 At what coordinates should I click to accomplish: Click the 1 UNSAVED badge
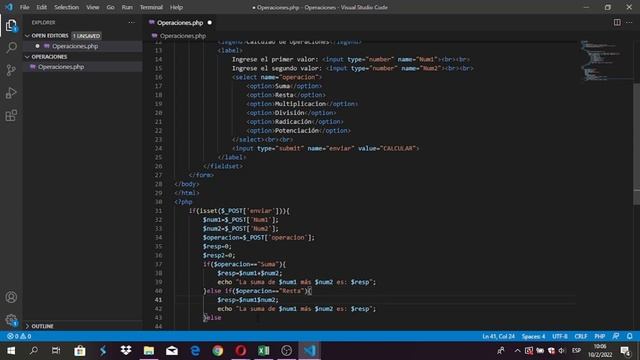[87, 36]
